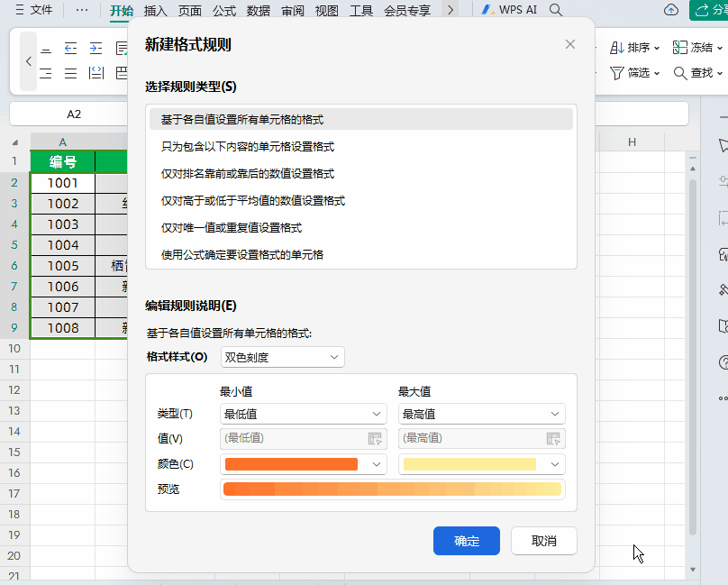The image size is (728, 585).
Task: Click cell containing 1001
Action: 63,183
